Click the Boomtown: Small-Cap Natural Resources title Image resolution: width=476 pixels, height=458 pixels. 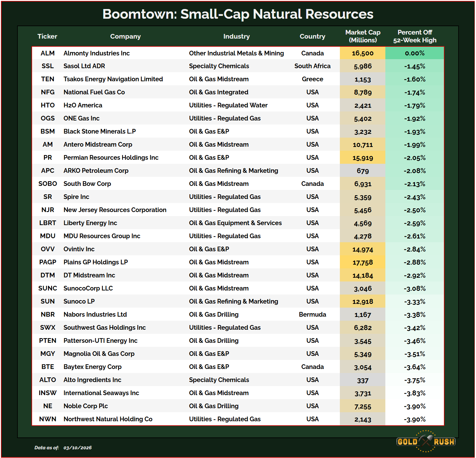click(238, 14)
